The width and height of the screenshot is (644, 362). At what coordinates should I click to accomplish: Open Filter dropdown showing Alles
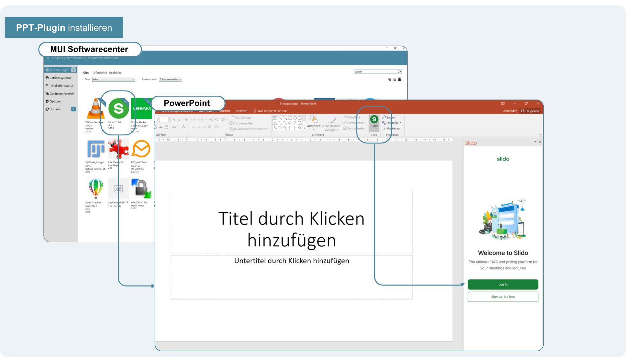114,79
